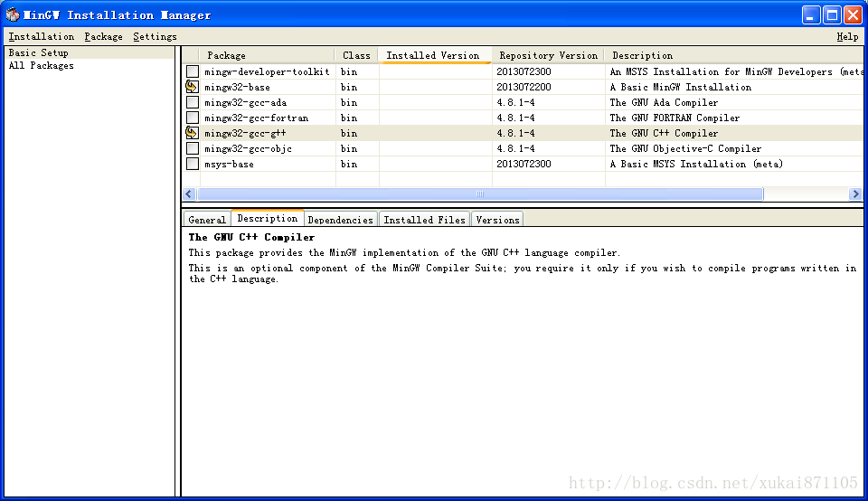Open the Help menu
The width and height of the screenshot is (868, 501).
(x=847, y=36)
